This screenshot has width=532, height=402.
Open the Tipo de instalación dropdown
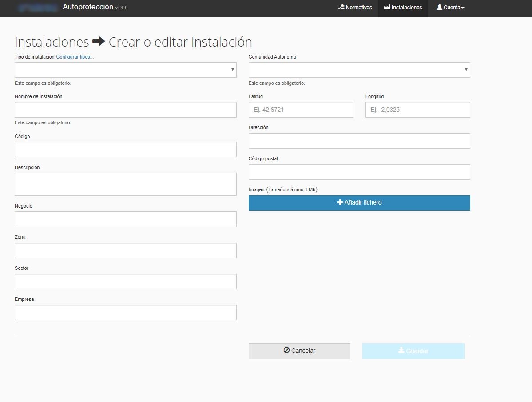click(125, 70)
